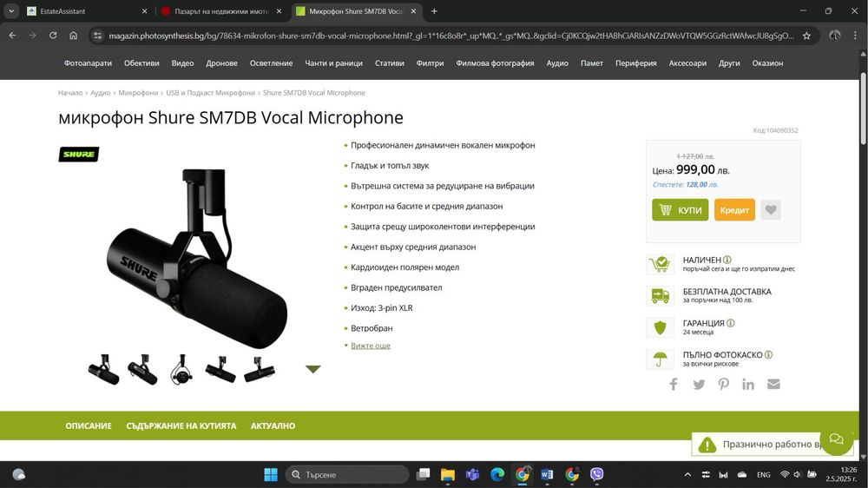Open info icon next to ГАРАНЦИЯ
868x488 pixels.
click(x=730, y=323)
